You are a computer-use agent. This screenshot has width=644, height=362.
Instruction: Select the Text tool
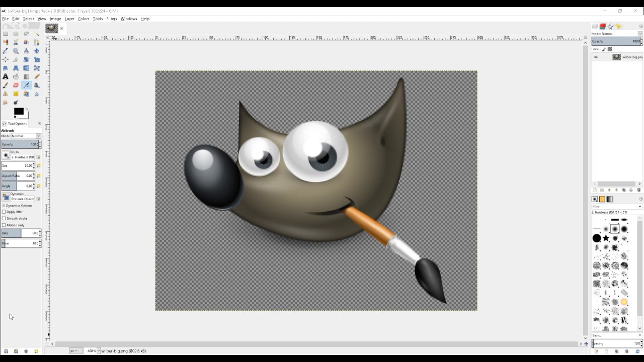[6, 76]
